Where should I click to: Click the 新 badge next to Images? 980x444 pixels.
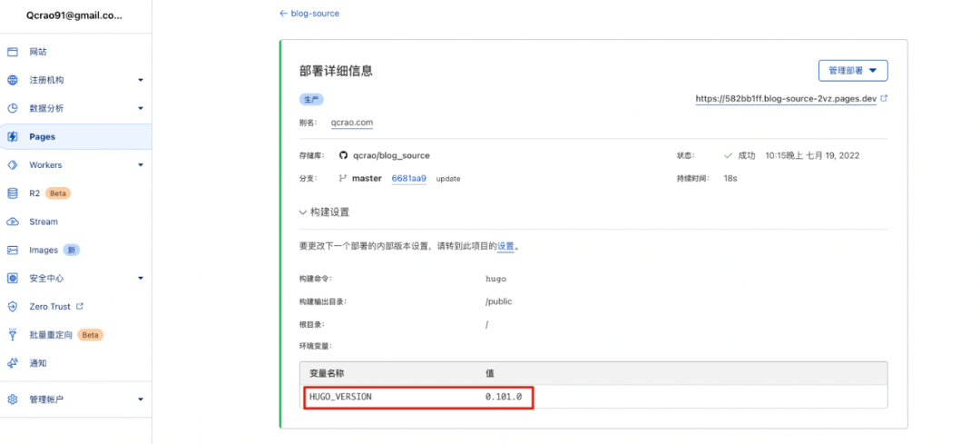[72, 250]
